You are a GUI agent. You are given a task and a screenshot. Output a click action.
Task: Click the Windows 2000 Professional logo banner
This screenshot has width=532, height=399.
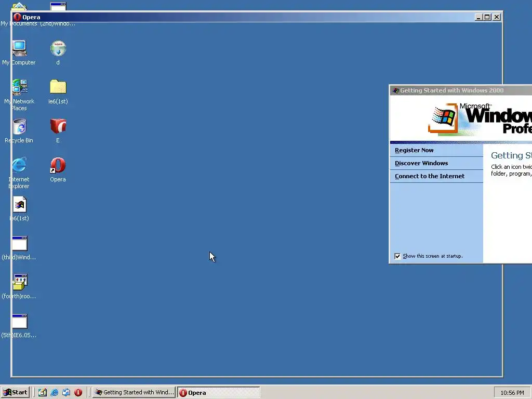pyautogui.click(x=461, y=118)
